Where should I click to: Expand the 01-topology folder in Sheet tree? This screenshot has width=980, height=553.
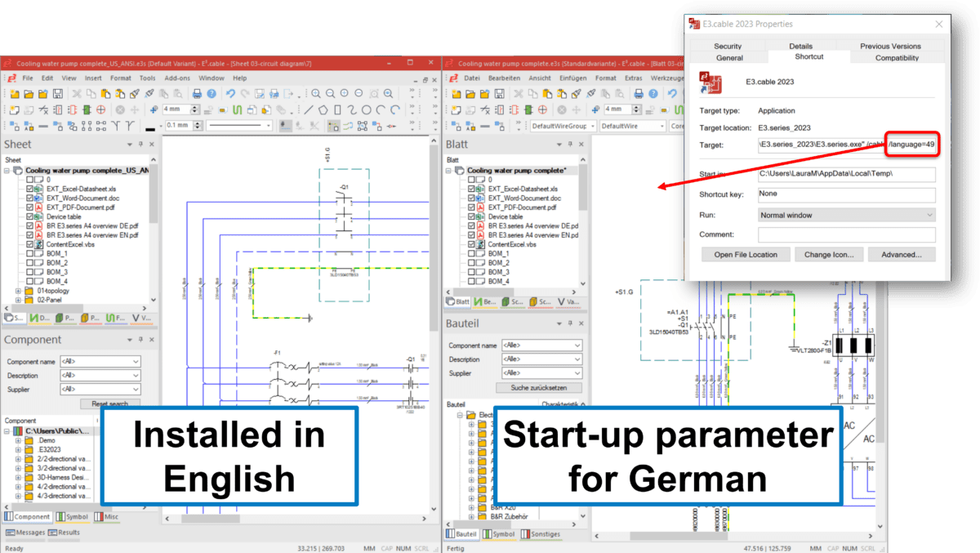pos(18,291)
